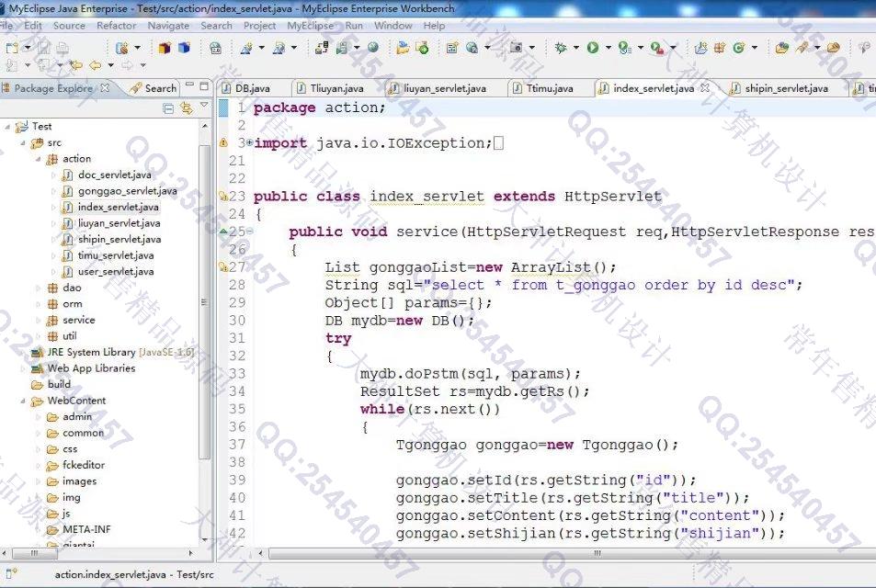The width and height of the screenshot is (876, 588).
Task: Click the blue package box toolbar icon
Action: pyautogui.click(x=184, y=48)
